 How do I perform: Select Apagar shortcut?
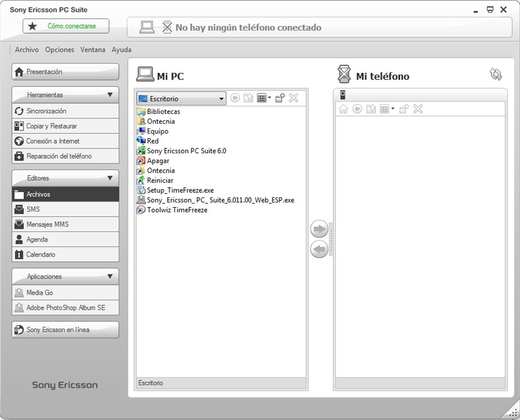(x=153, y=161)
